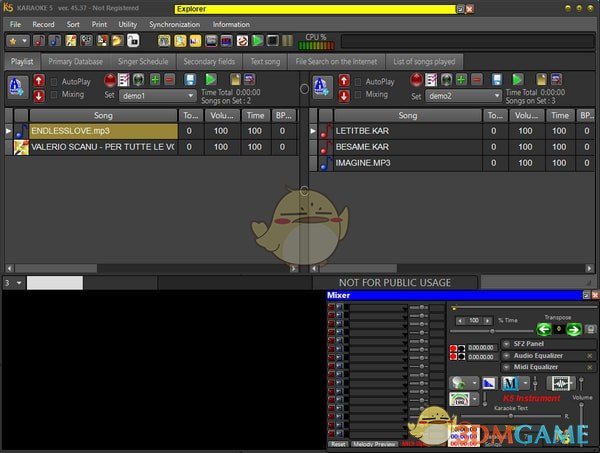Stop playback with main toolbar black square
600x453 pixels.
[x=273, y=41]
